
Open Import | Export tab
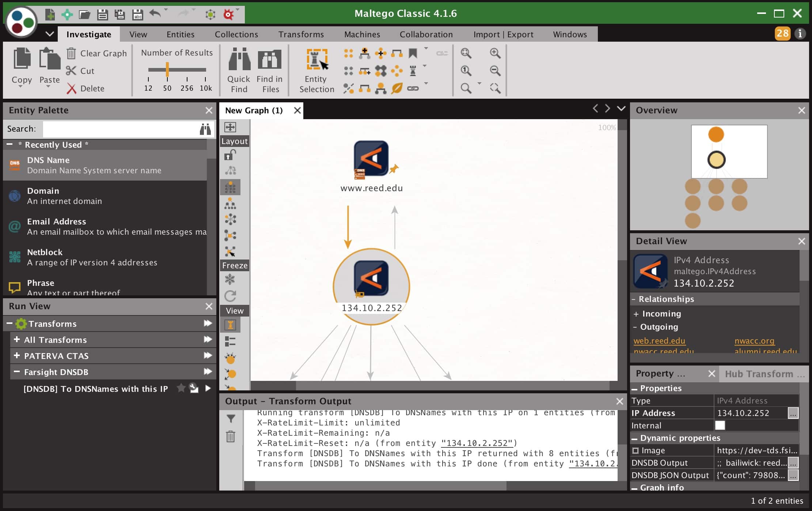click(503, 34)
